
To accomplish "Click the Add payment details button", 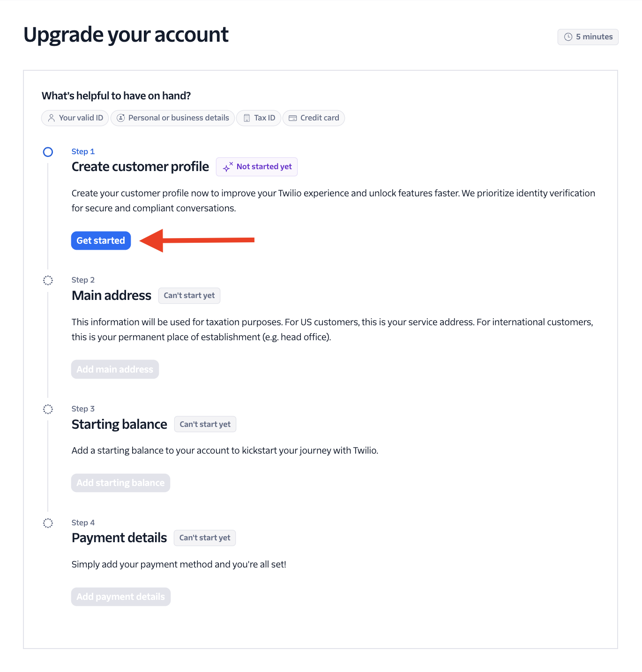I will click(x=120, y=597).
